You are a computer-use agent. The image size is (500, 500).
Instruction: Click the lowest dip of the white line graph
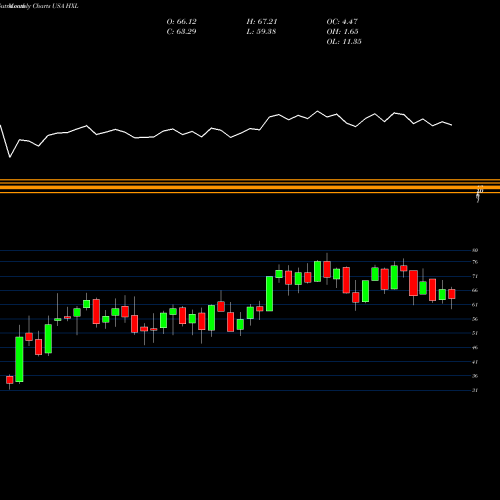pos(10,157)
